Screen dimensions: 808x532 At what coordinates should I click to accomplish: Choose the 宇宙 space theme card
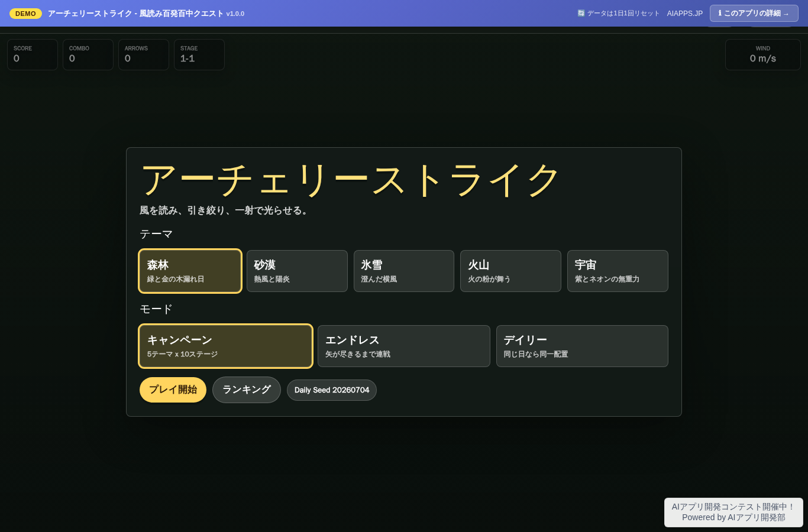(618, 271)
